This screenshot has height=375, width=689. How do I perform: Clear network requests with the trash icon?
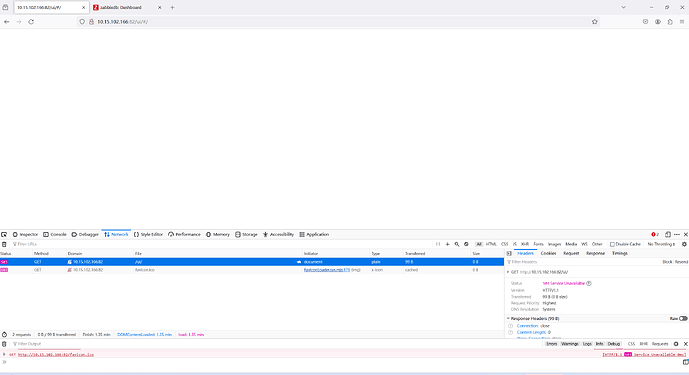tap(4, 244)
